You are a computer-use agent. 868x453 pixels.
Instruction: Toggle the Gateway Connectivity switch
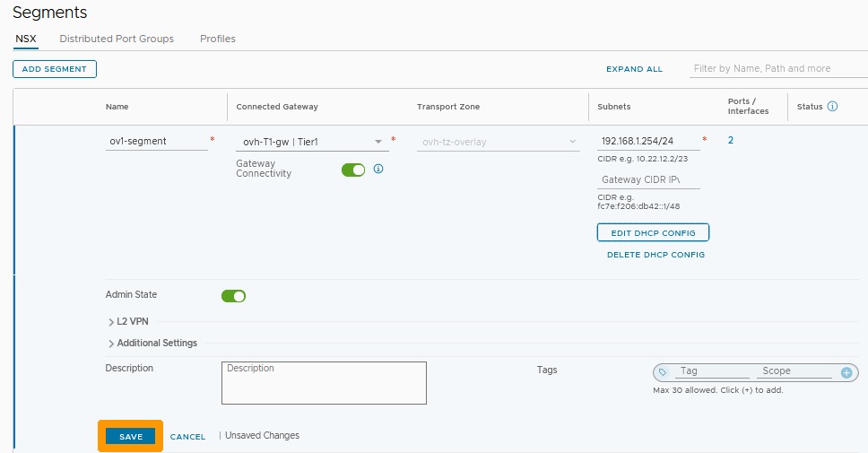353,170
